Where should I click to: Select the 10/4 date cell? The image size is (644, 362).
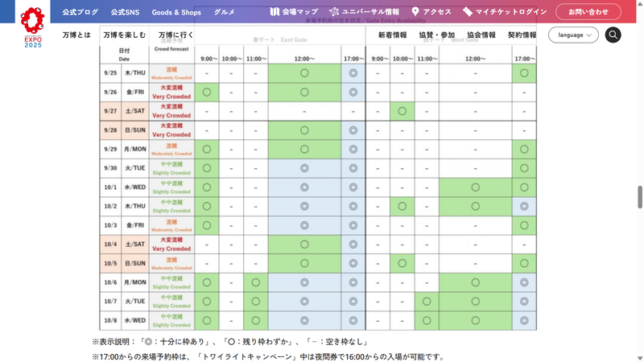pos(110,245)
